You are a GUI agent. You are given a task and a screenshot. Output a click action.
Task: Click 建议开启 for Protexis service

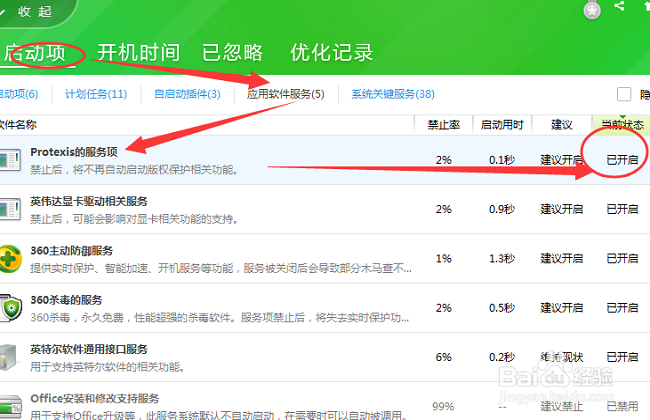(562, 160)
